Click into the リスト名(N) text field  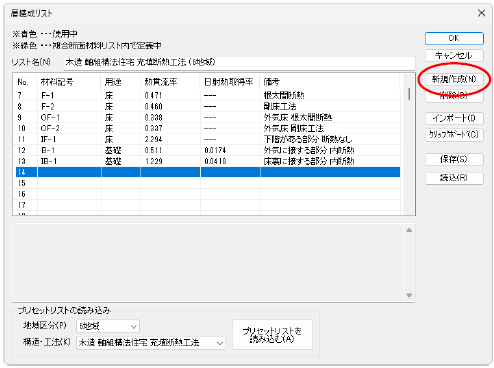click(239, 62)
